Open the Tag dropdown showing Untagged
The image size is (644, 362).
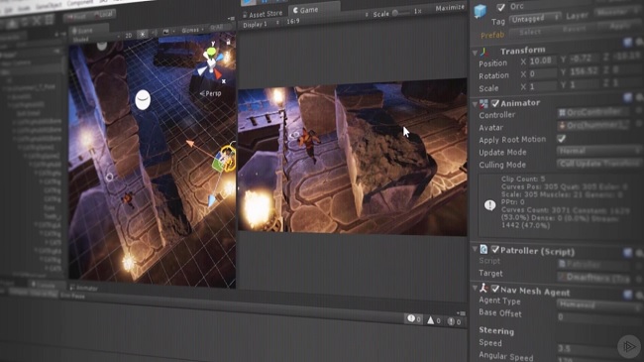[x=535, y=19]
